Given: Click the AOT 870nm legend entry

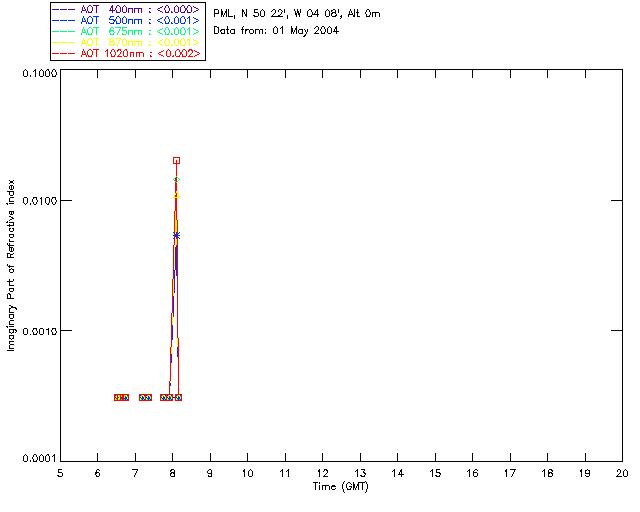Looking at the screenshot, I should click(127, 42).
